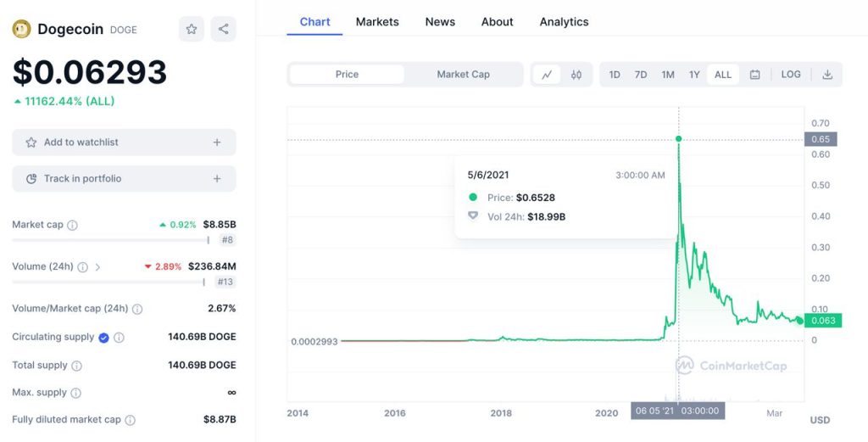Click the peak price point on chart
The width and height of the screenshot is (868, 442).
coord(678,138)
